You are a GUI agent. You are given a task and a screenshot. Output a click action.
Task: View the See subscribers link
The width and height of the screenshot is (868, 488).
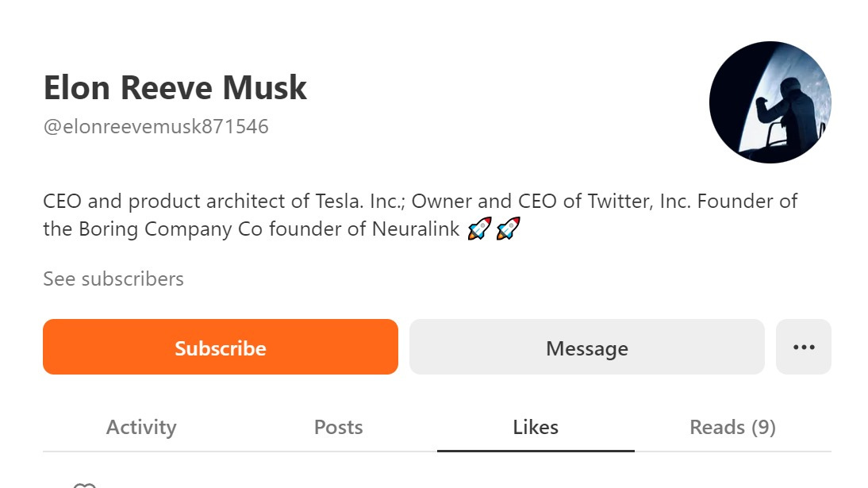[x=113, y=279]
